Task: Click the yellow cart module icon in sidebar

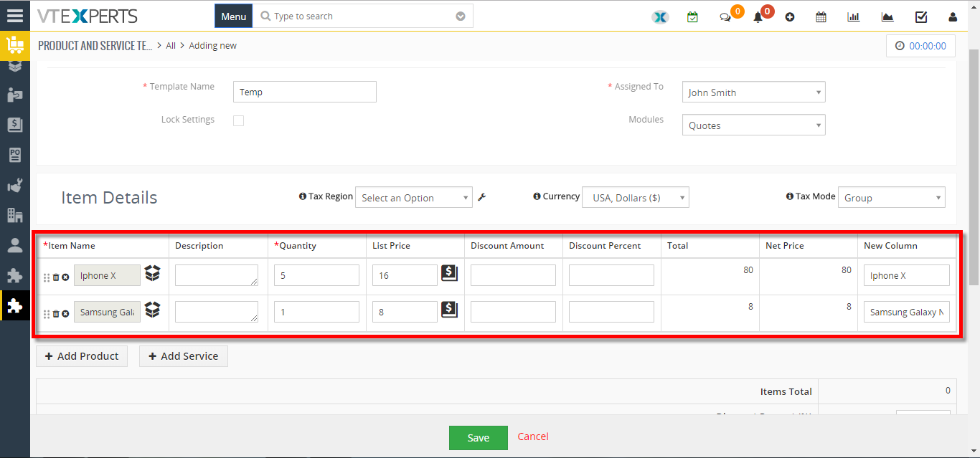Action: click(14, 45)
